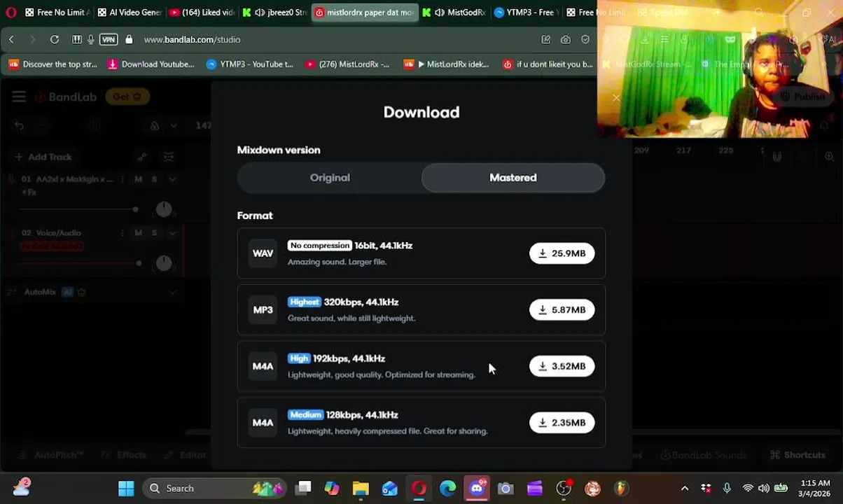
Task: Open Windows Start menu
Action: [x=126, y=489]
